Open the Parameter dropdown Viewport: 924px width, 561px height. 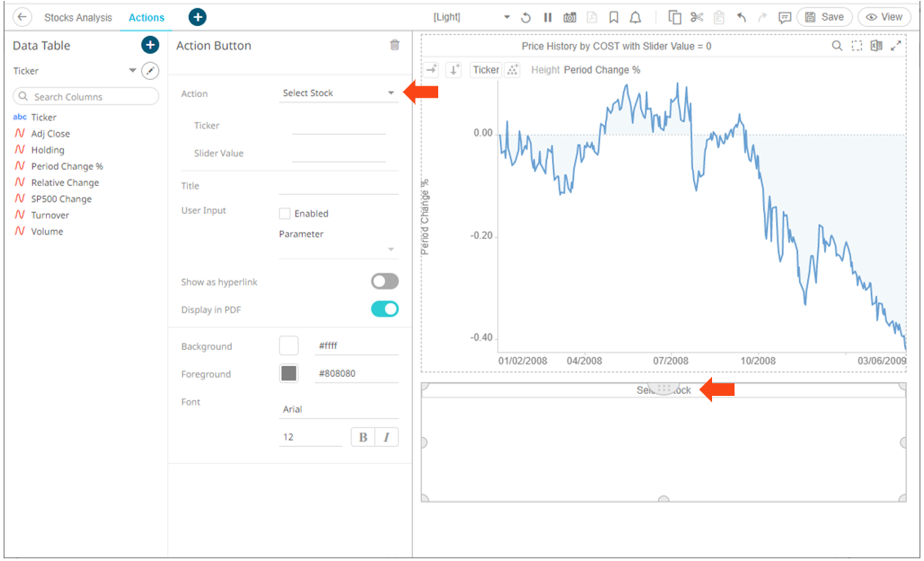tap(339, 249)
